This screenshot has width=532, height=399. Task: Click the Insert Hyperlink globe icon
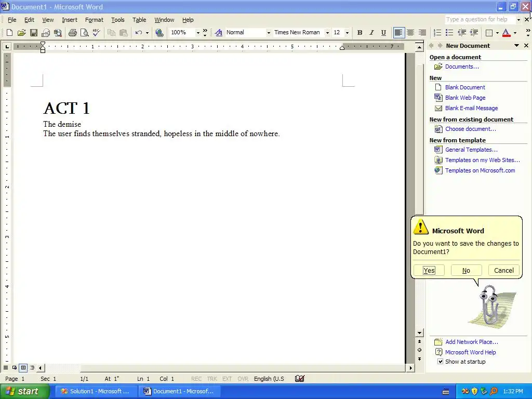coord(159,33)
